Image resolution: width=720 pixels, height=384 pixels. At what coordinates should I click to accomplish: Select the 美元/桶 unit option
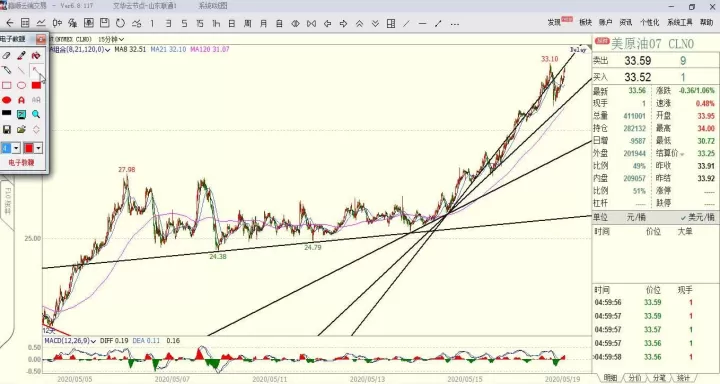point(698,217)
